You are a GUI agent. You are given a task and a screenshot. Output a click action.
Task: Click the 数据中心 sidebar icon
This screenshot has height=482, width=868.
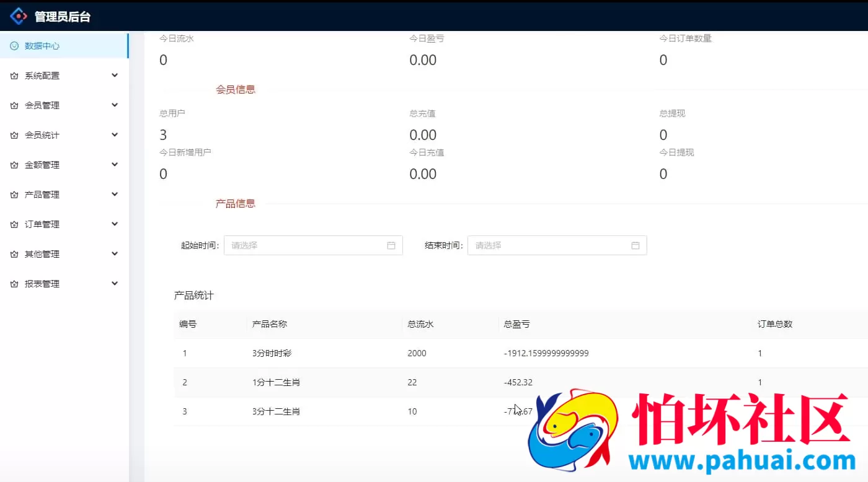point(14,45)
